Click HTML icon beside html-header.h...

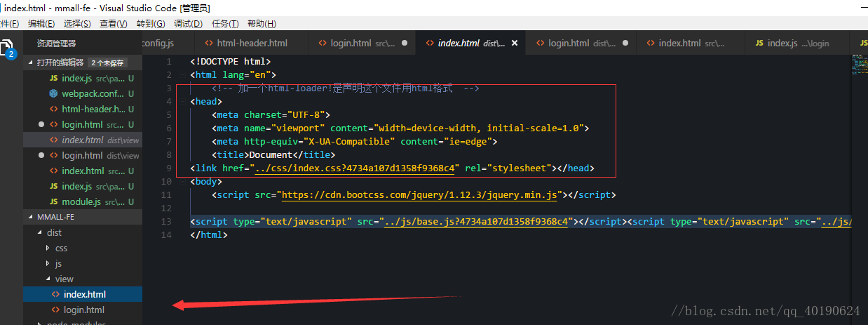pyautogui.click(x=54, y=109)
